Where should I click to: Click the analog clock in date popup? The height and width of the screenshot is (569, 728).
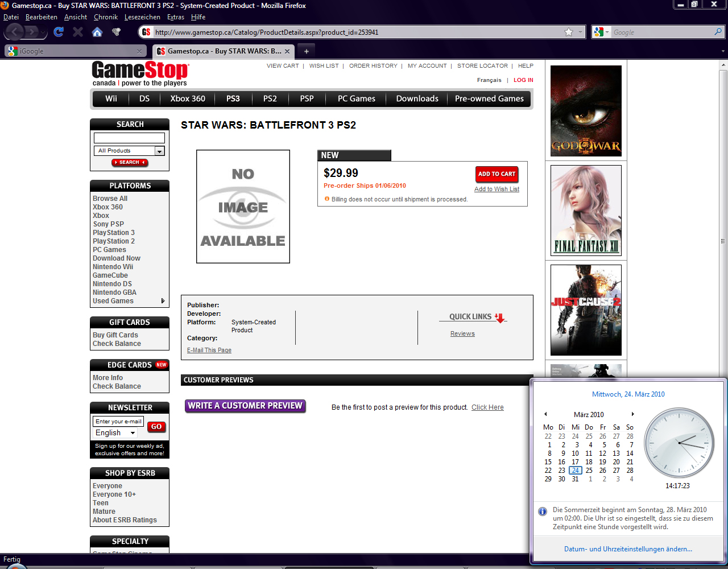pyautogui.click(x=679, y=443)
